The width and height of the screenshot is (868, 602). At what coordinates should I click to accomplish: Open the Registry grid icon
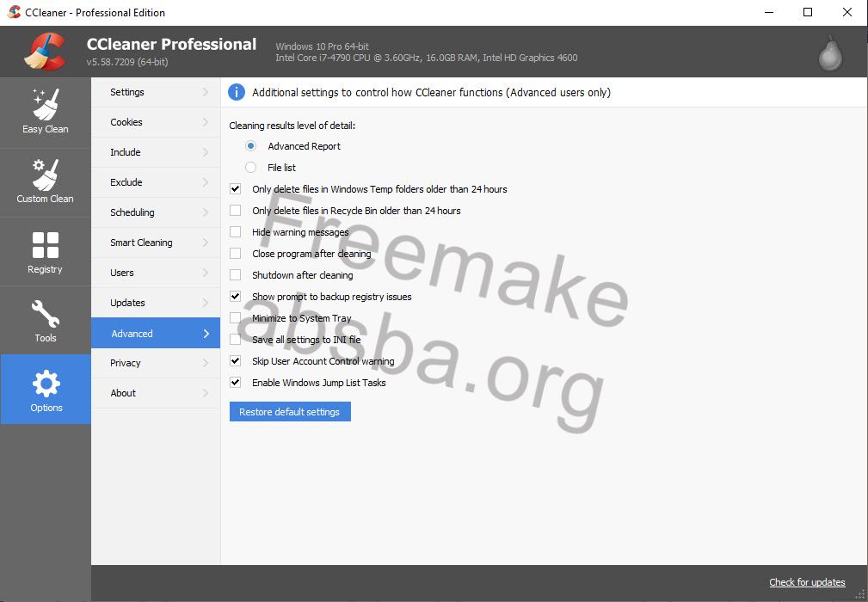(x=46, y=245)
